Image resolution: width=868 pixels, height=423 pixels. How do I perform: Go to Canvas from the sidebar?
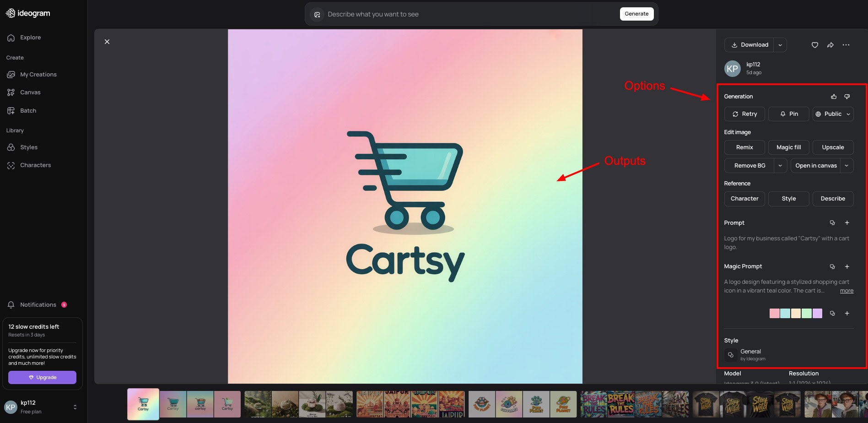point(30,92)
